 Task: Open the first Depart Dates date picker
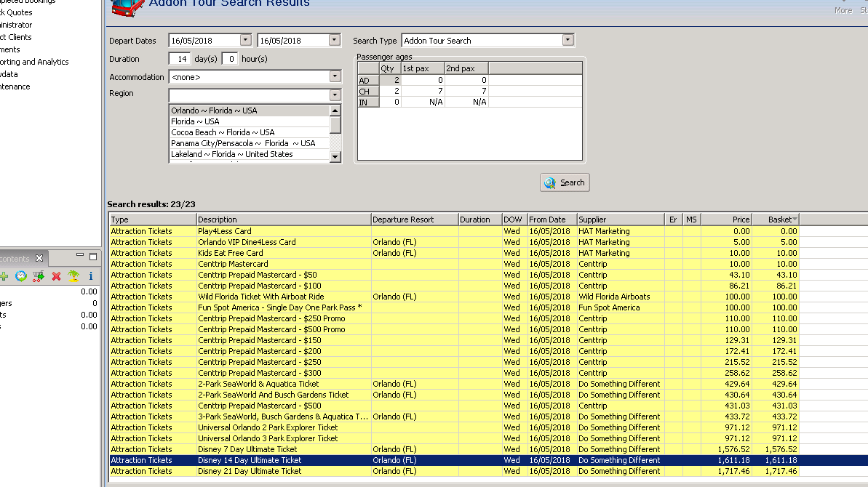coord(245,41)
